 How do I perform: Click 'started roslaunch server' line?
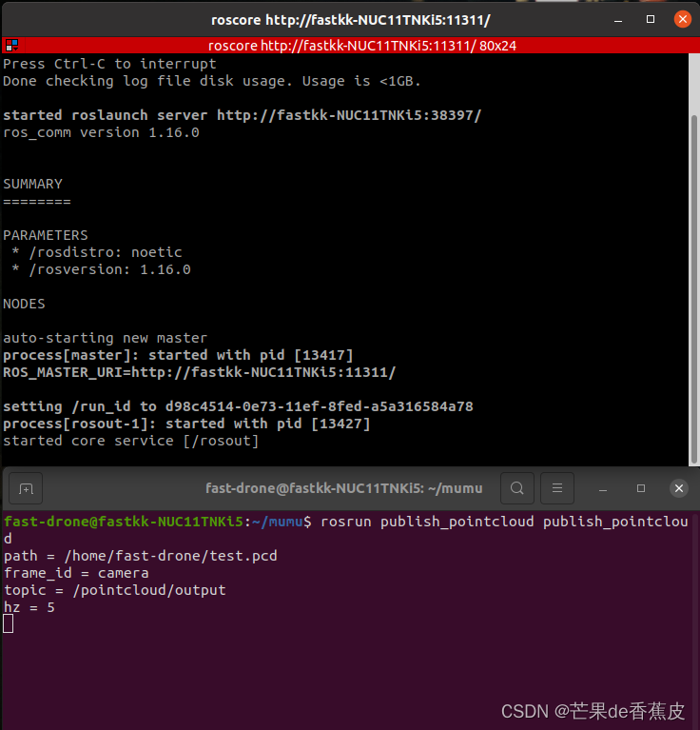tap(243, 115)
